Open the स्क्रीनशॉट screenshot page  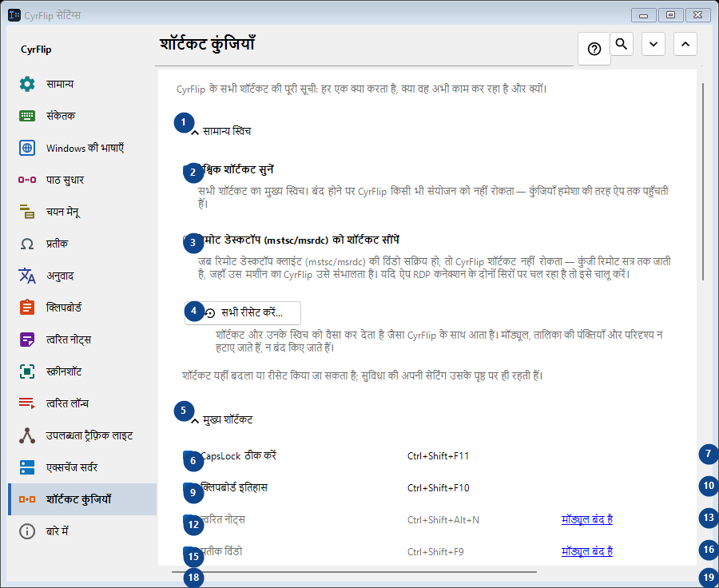pyautogui.click(x=82, y=371)
